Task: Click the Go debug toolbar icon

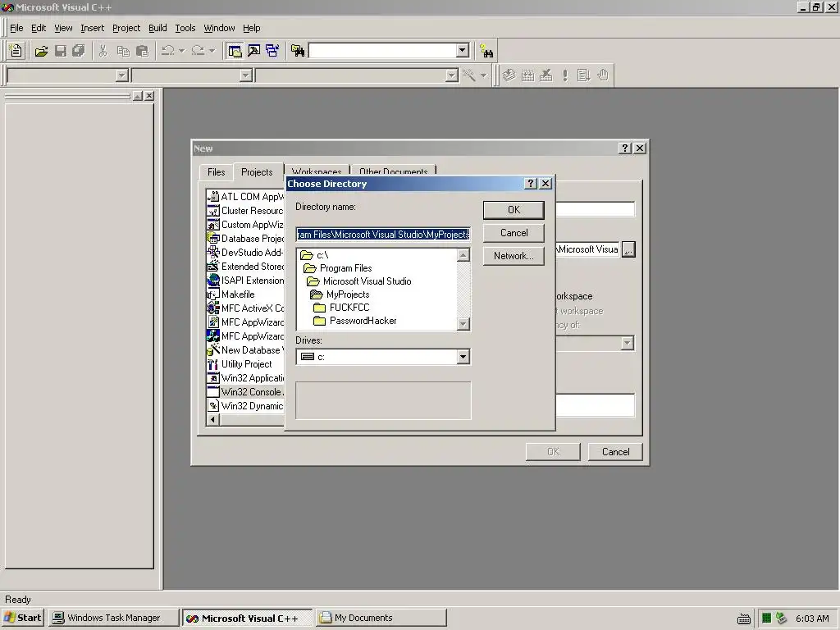Action: tap(584, 75)
